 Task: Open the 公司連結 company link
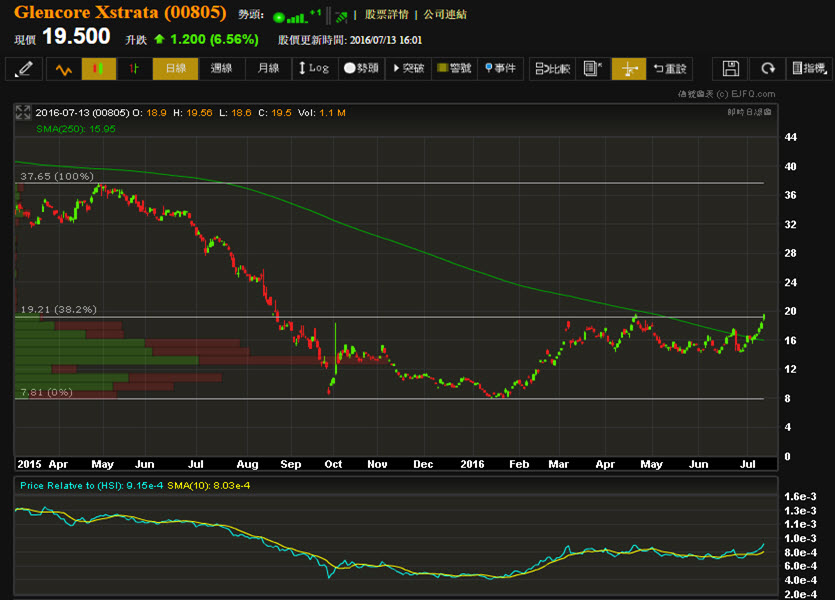pos(445,15)
